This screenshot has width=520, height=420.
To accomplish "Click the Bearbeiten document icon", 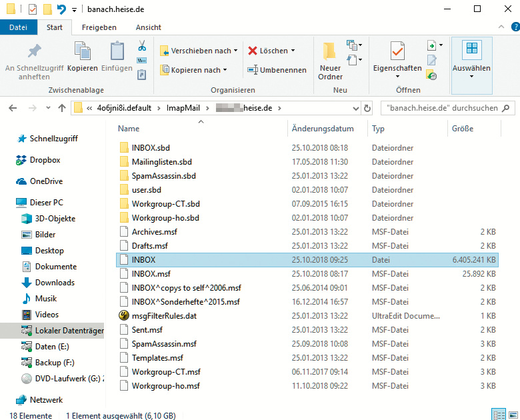I will pos(431,61).
